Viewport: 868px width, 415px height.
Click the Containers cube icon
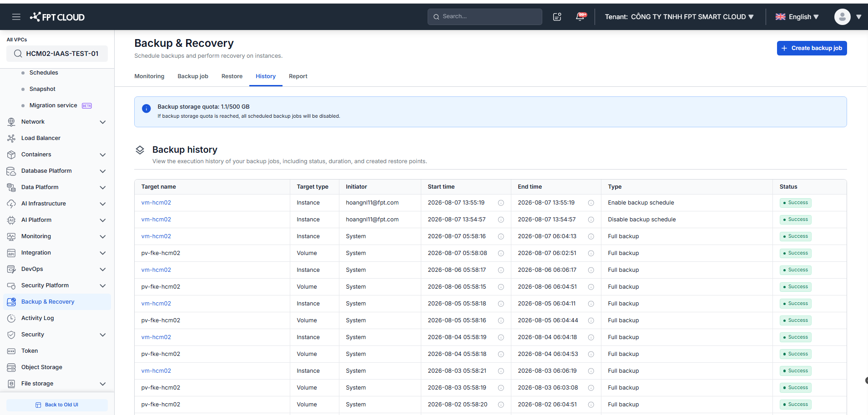(x=11, y=155)
